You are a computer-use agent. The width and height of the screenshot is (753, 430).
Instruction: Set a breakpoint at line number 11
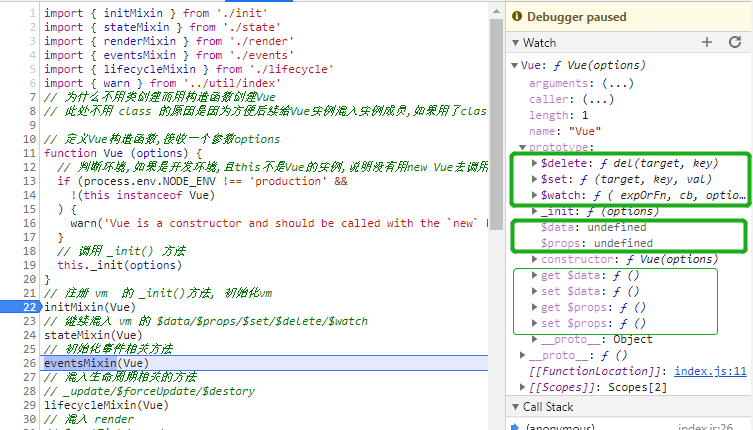[x=29, y=153]
